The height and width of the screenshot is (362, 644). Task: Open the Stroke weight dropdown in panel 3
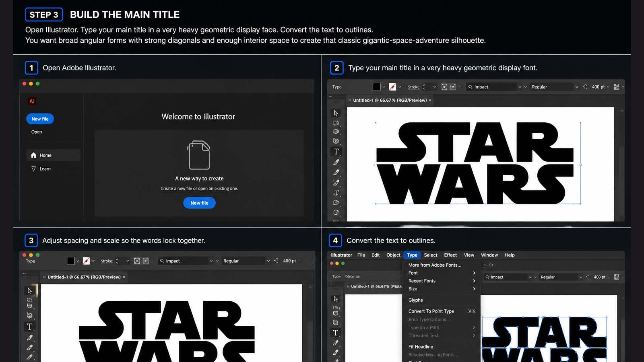tap(128, 261)
